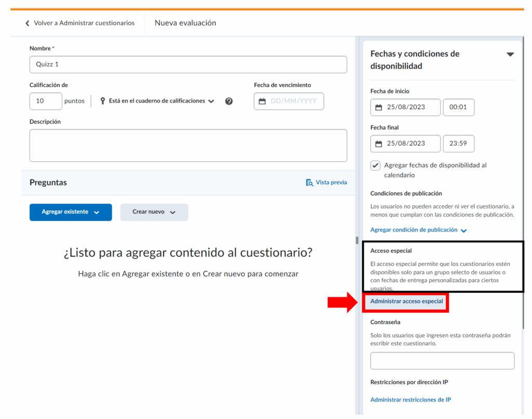Click the Vista previa magnifier icon
This screenshot has height=419, width=532.
point(310,182)
